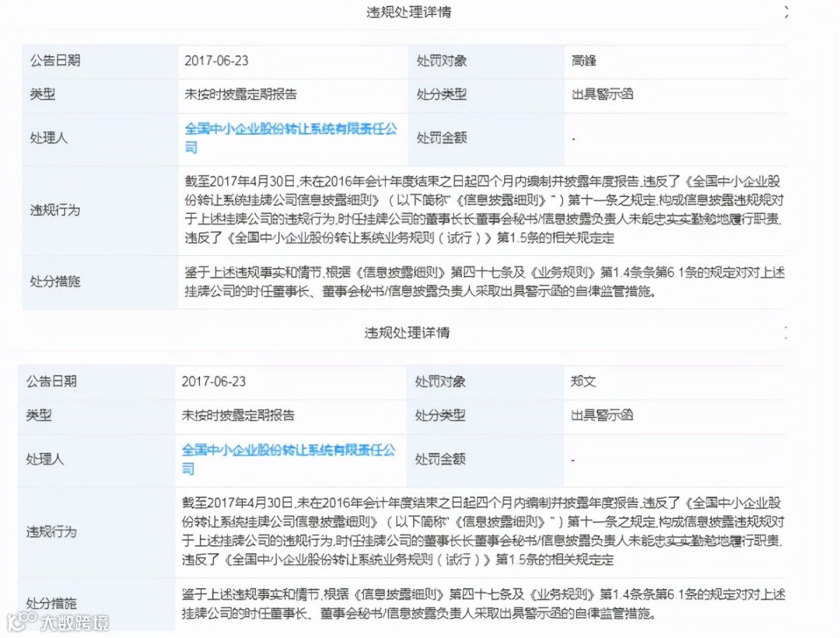Click the 处分类型 label in 郑文's table
This screenshot has width=840, height=638.
(x=440, y=415)
